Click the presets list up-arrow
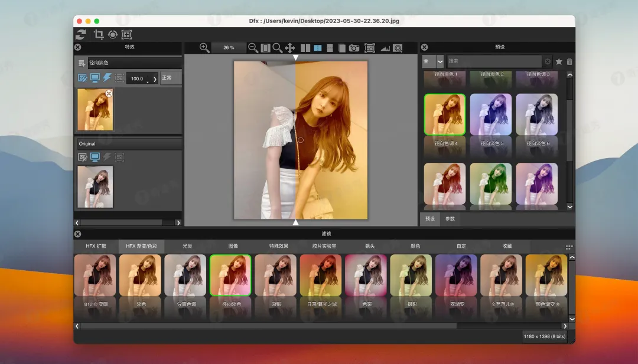Screen dimensions: 638x364 coord(569,75)
